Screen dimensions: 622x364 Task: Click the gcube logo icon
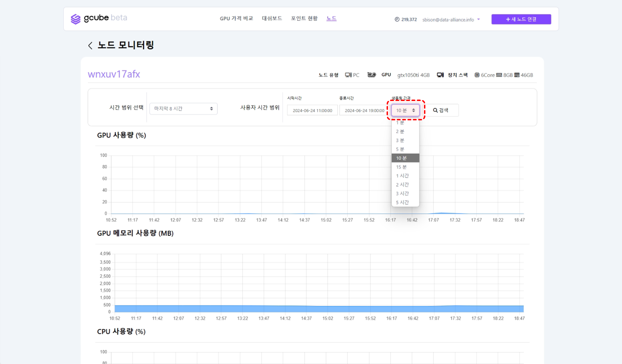(x=76, y=19)
